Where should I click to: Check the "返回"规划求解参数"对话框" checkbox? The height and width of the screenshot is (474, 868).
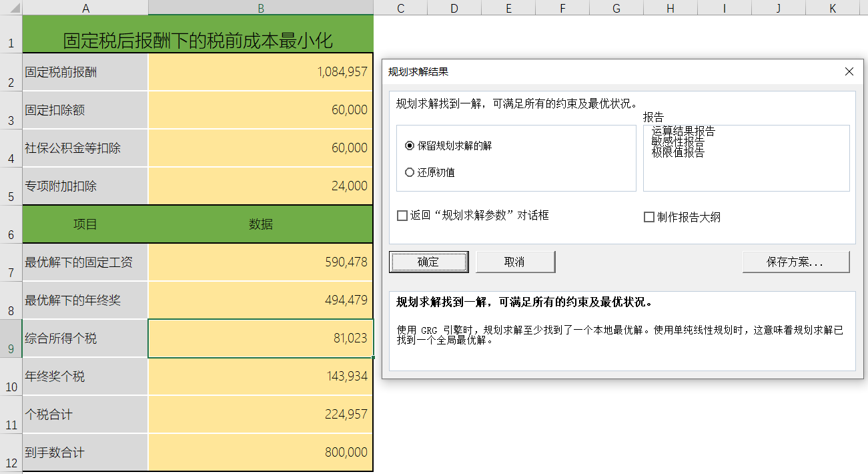coord(402,215)
